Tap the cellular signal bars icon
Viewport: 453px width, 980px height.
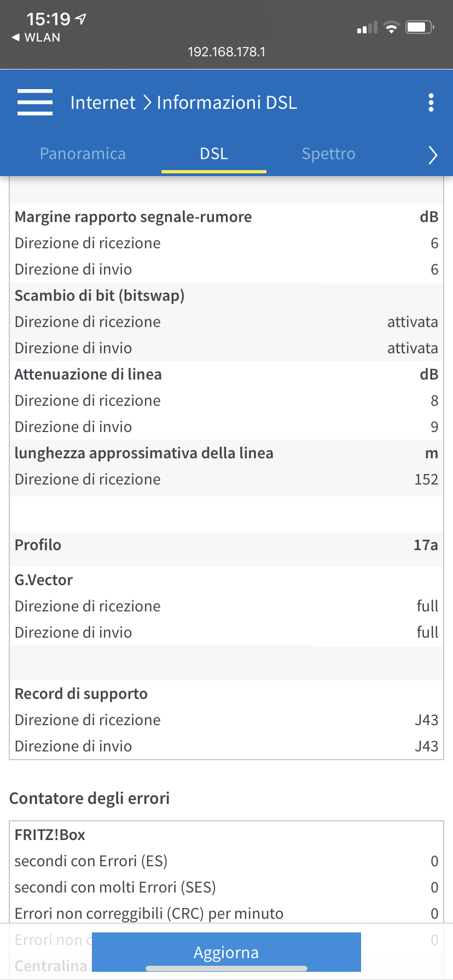pyautogui.click(x=367, y=27)
